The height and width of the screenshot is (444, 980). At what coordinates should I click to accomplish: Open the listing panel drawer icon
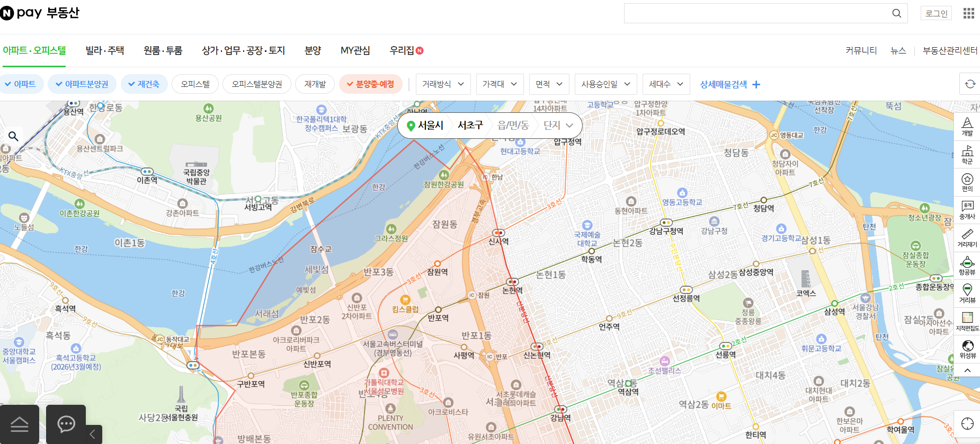click(x=20, y=424)
